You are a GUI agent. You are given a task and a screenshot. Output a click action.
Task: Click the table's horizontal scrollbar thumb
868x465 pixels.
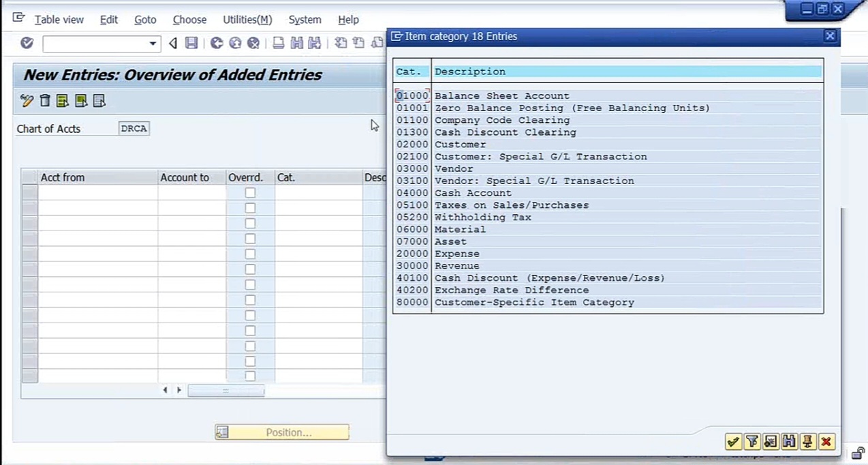(x=226, y=391)
